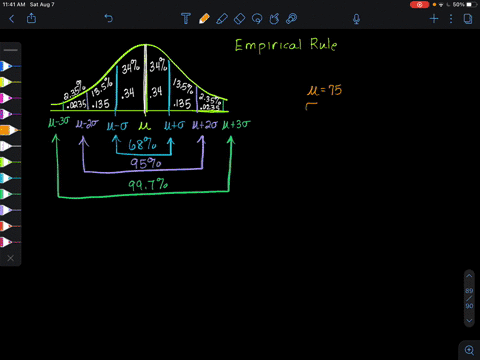Select the Hand scroll tool
Image resolution: width=480 pixels, height=360 pixels.
(274, 18)
